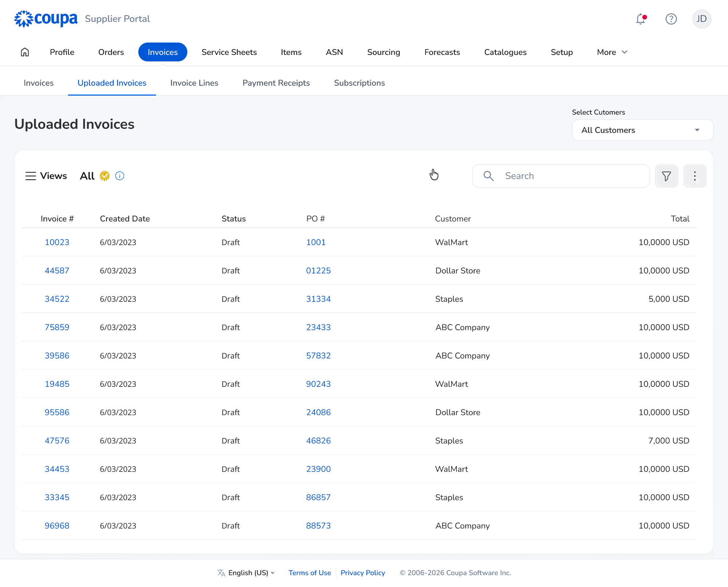Open the ASN menu item
This screenshot has width=728, height=587.
click(x=334, y=52)
